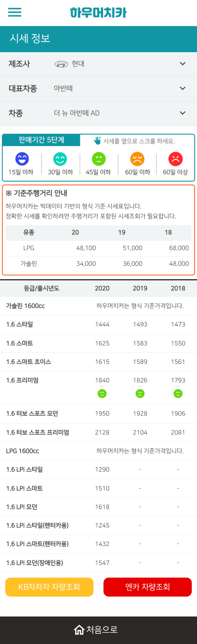Click the price 1510 for LPi 스마트
Image resolution: width=197 pixels, height=644 pixels.
(x=102, y=488)
